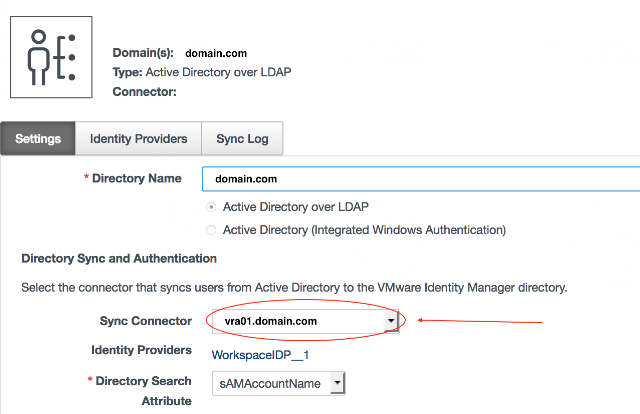The height and width of the screenshot is (414, 640).
Task: Switch to the Settings tab
Action: pos(38,139)
